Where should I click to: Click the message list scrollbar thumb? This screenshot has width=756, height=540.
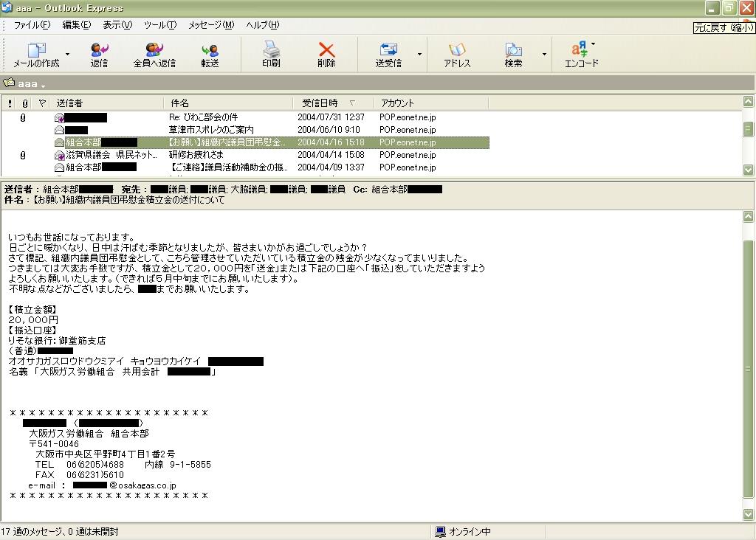pyautogui.click(x=748, y=128)
